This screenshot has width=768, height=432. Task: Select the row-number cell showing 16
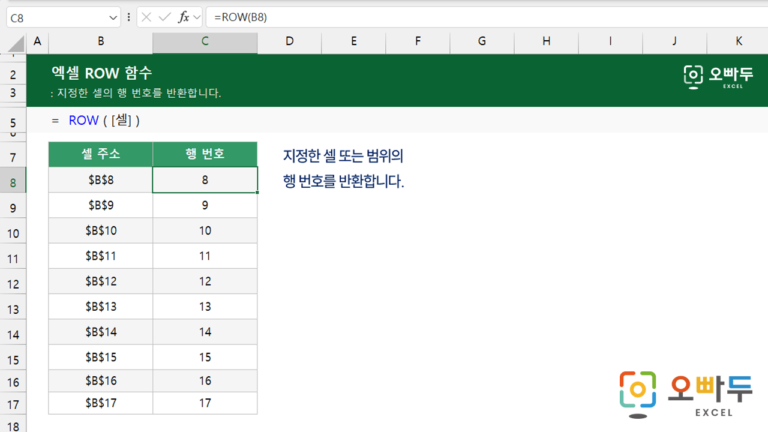click(205, 381)
